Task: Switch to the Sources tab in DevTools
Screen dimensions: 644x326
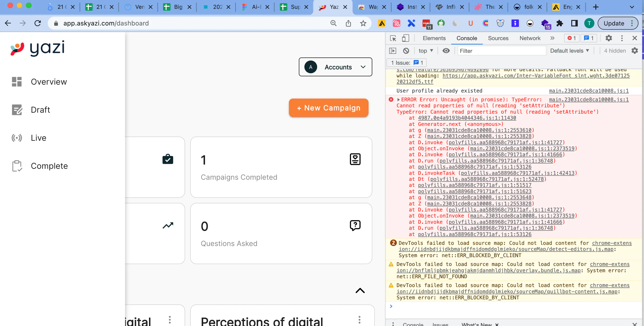Action: 498,38
